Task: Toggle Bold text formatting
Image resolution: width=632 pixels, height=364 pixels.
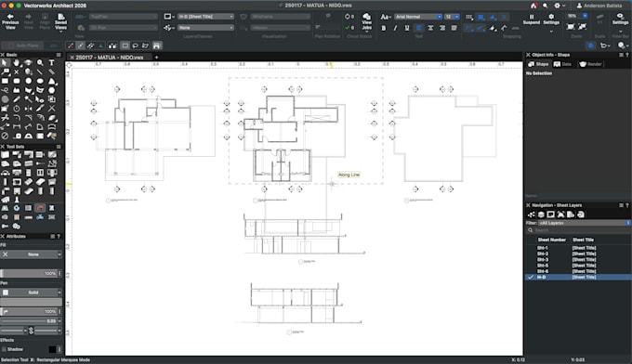Action: [384, 28]
